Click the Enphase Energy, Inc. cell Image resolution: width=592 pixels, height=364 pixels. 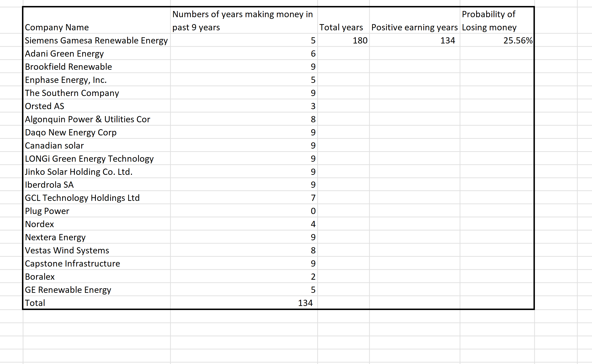click(97, 80)
